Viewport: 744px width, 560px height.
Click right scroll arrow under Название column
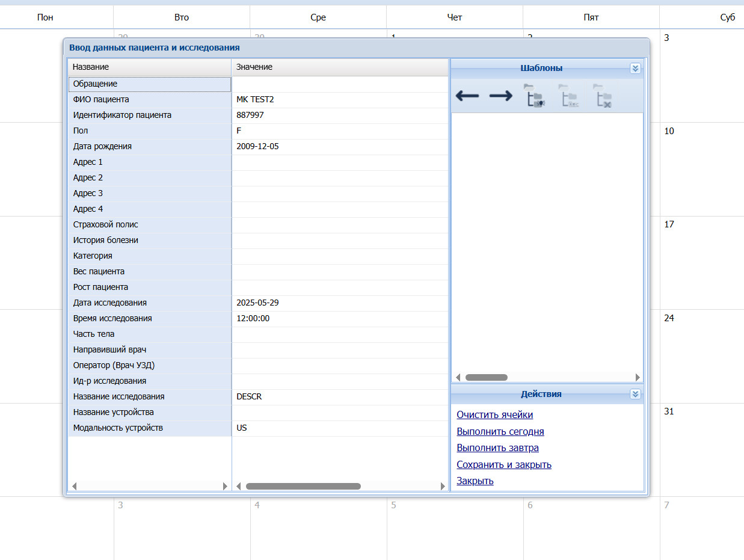[x=225, y=486]
